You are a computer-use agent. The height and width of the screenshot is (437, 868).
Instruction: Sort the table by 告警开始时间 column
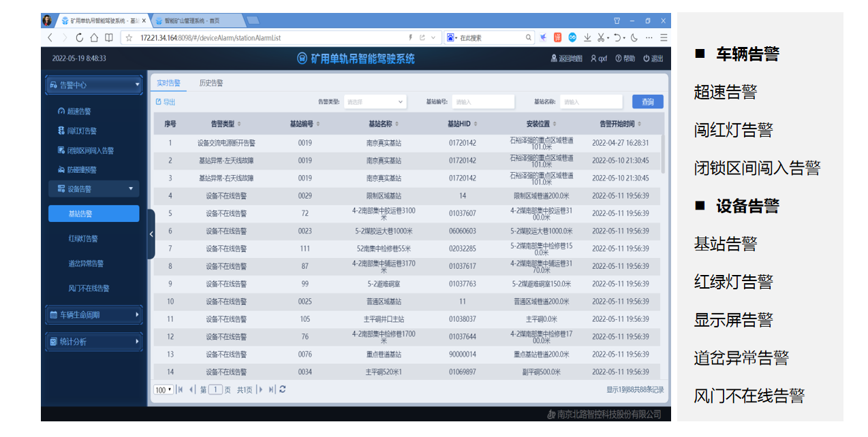[x=620, y=124]
